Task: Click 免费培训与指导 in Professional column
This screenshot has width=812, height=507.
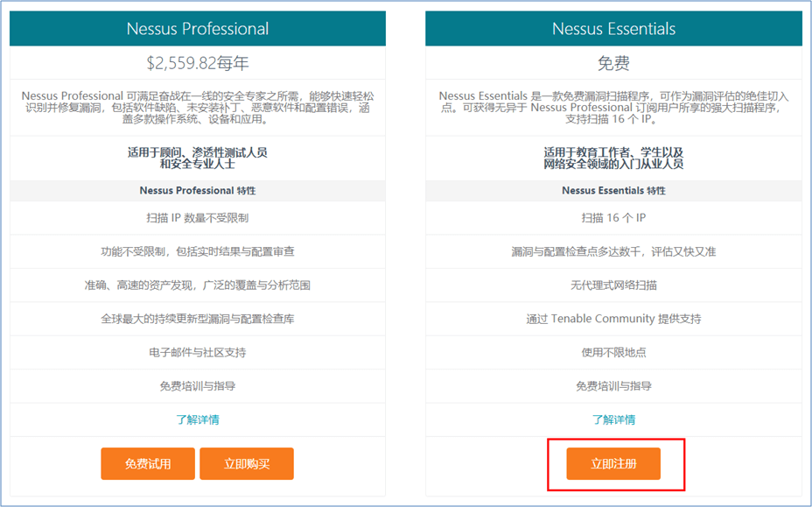Action: 197,385
